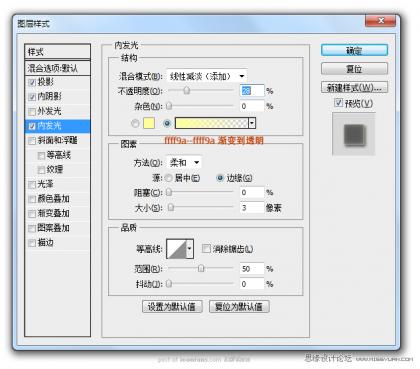Select the solid color radio button
Viewport: 420px width, 369px height.
pyautogui.click(x=135, y=123)
